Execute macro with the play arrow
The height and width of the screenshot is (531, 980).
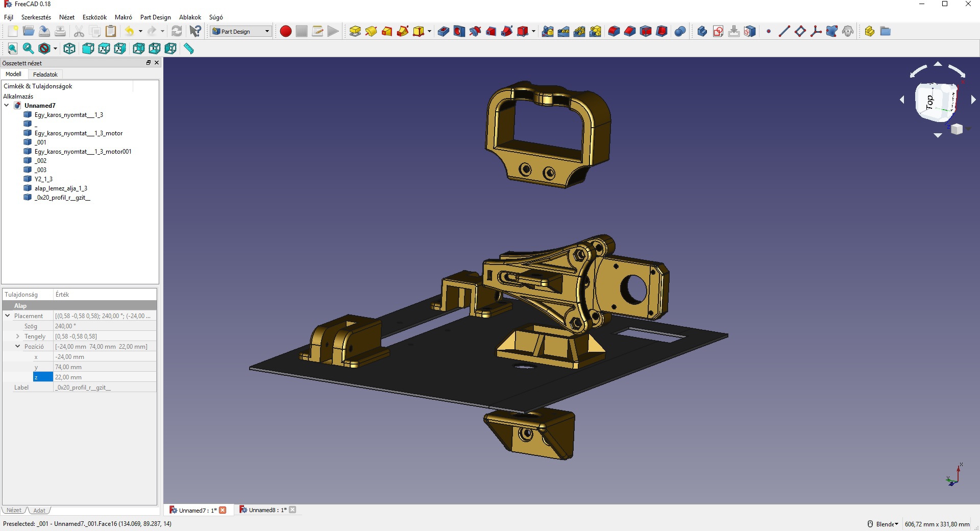(x=333, y=32)
